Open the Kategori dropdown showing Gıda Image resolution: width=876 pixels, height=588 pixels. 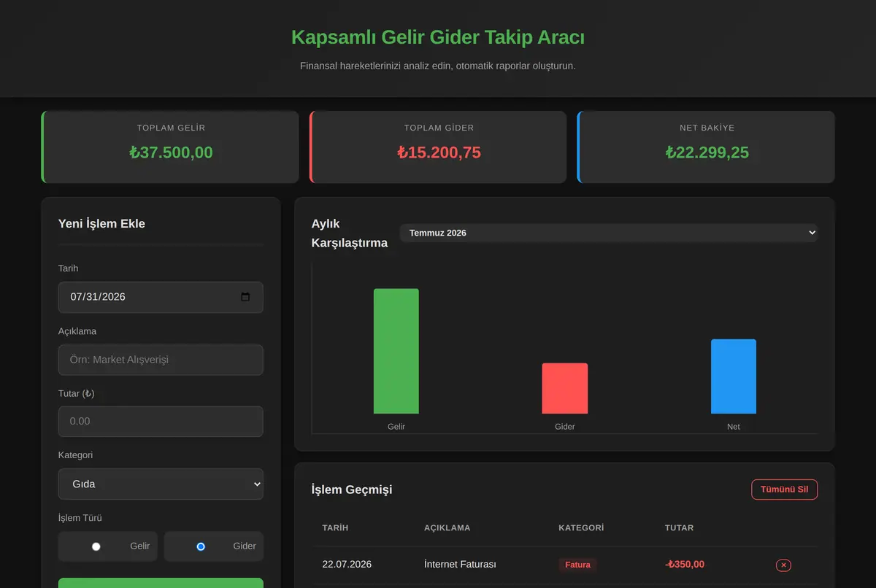coord(161,484)
